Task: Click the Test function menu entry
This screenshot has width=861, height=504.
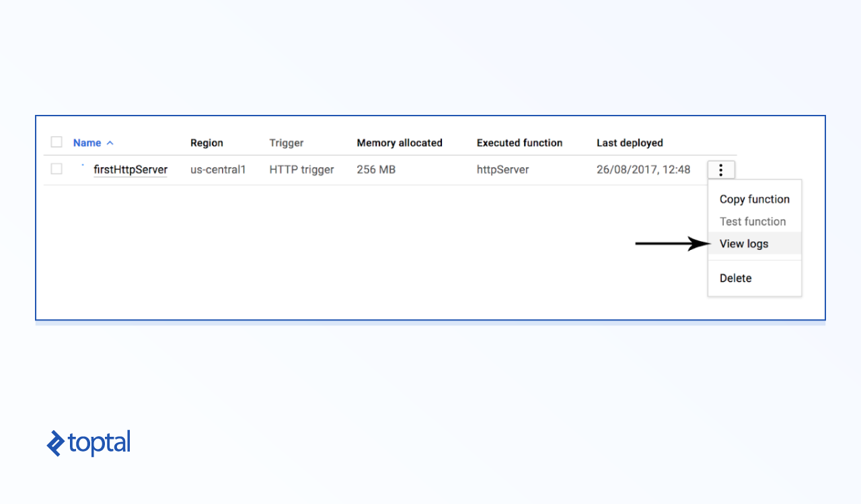Action: pos(753,221)
